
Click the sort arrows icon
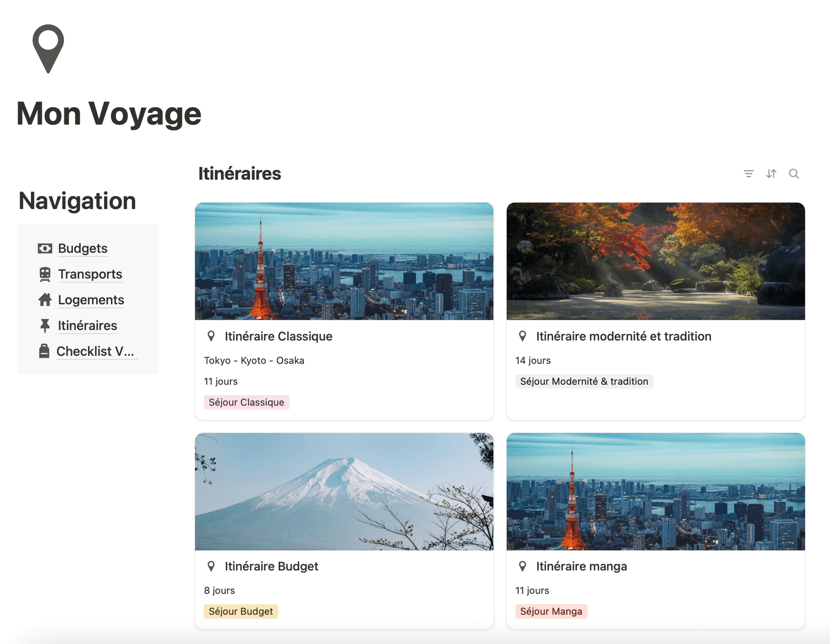(x=771, y=174)
